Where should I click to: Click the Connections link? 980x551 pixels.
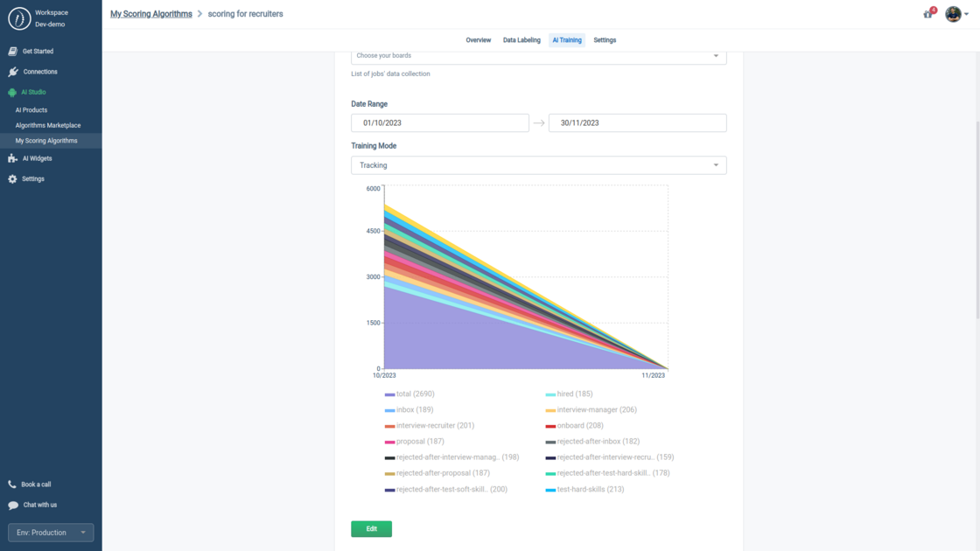click(40, 72)
